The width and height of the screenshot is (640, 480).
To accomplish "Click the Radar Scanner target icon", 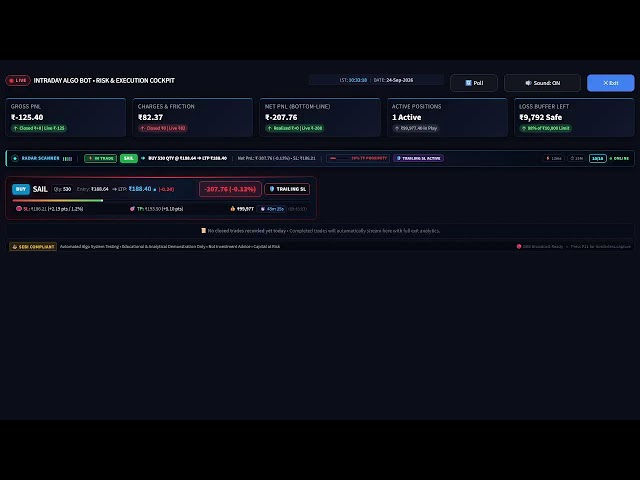I will pyautogui.click(x=15, y=158).
